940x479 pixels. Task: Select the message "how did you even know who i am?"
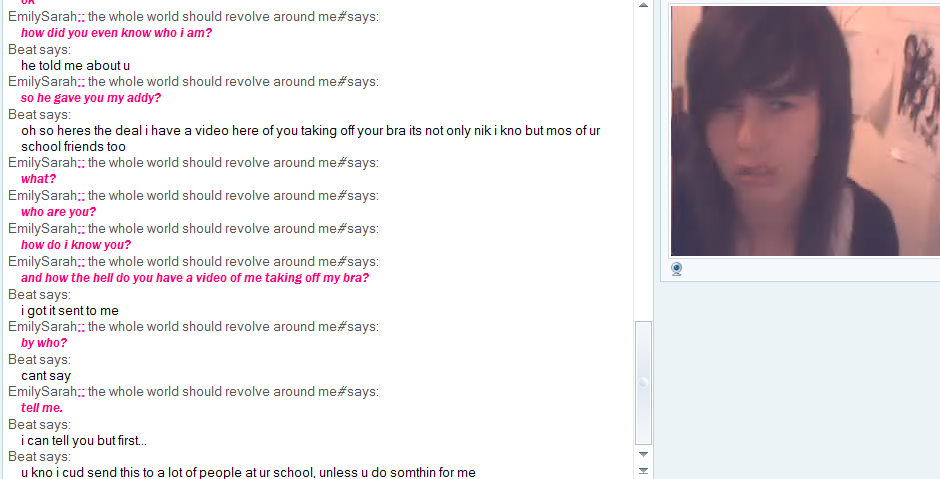tap(116, 33)
